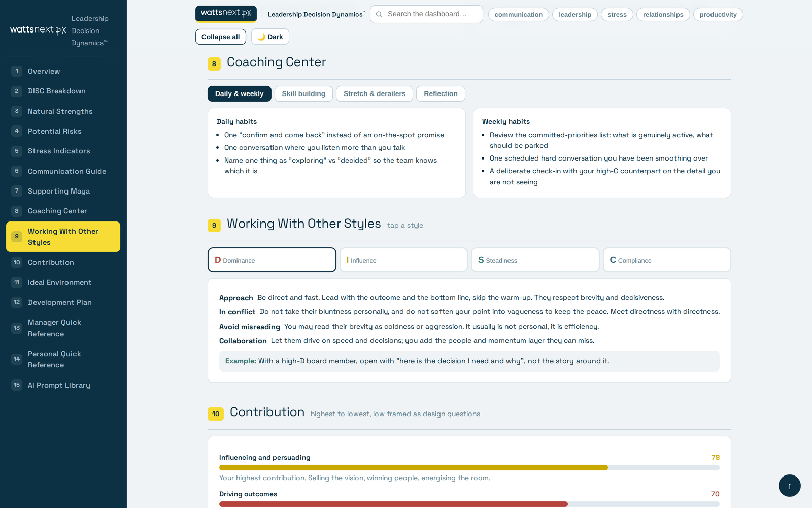Filter by the leadership tag

[x=574, y=14]
